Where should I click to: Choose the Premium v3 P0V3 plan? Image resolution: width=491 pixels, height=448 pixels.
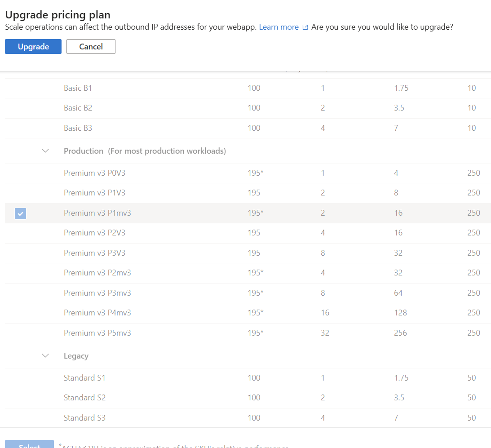pos(248,173)
